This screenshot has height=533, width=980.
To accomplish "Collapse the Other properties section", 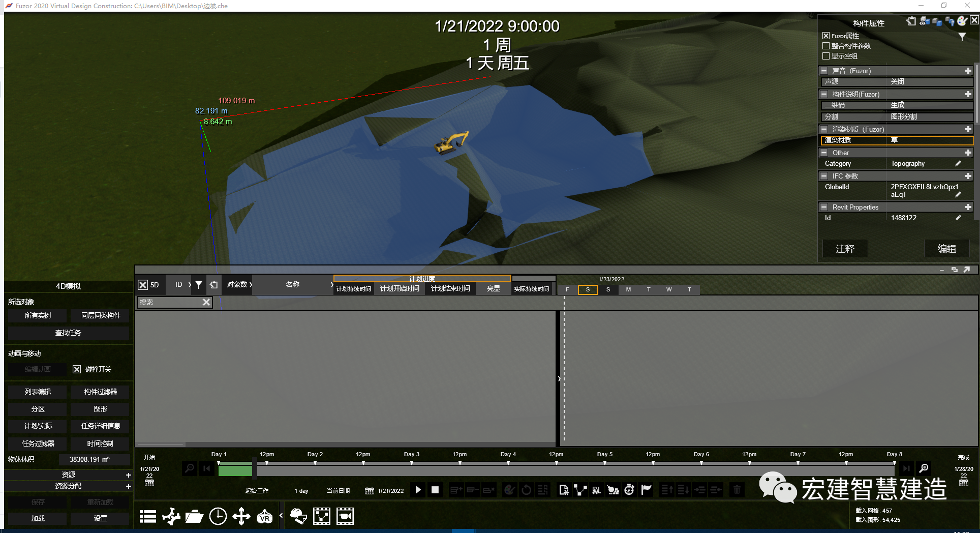I will tap(824, 153).
